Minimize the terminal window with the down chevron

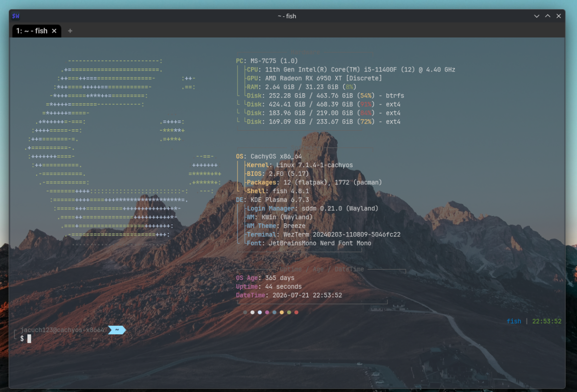click(x=537, y=16)
